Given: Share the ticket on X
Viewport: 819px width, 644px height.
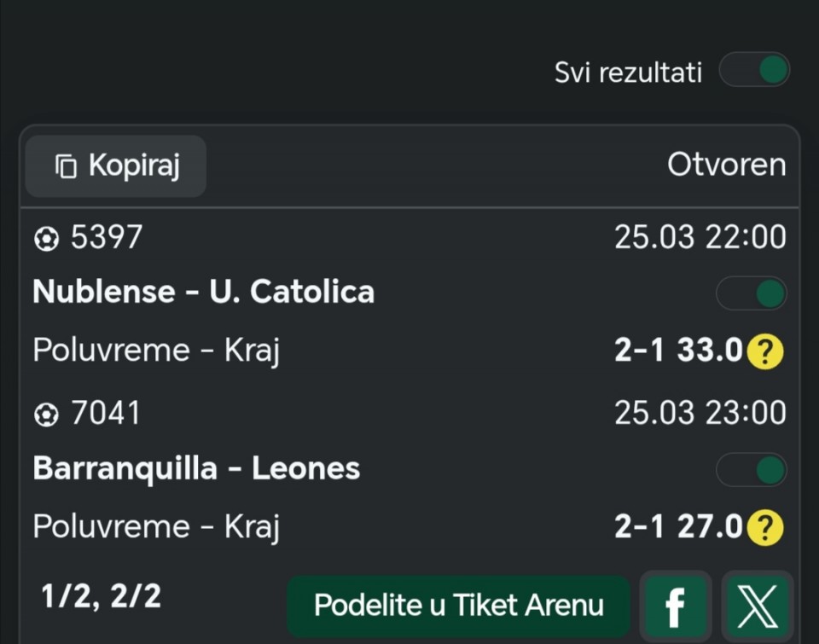Looking at the screenshot, I should click(x=758, y=606).
